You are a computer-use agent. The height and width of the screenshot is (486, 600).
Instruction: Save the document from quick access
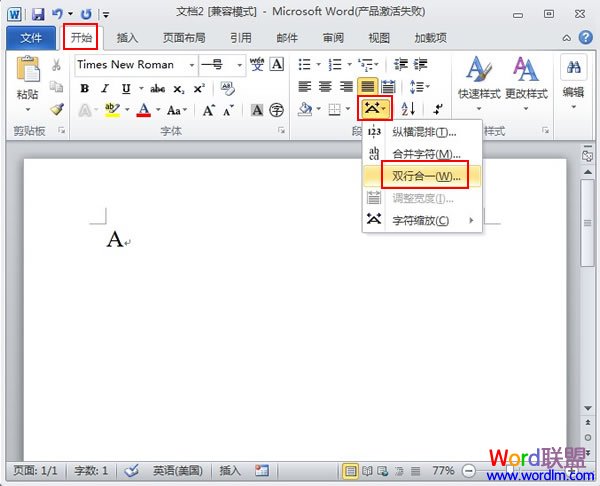pos(38,15)
